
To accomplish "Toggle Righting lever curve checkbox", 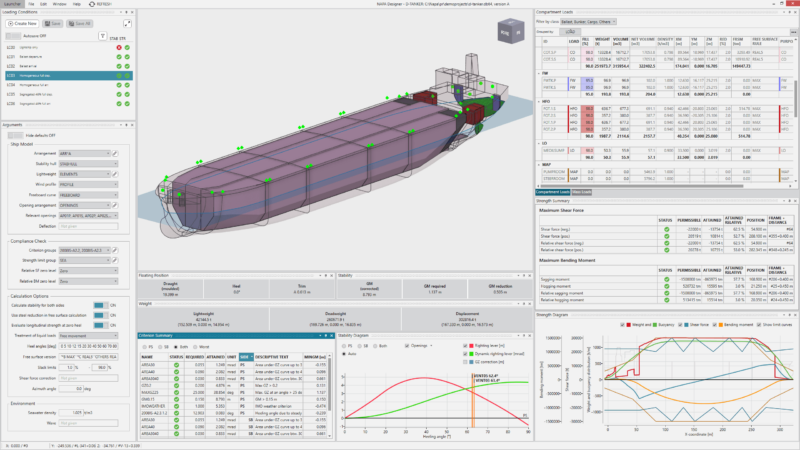I will [x=465, y=346].
